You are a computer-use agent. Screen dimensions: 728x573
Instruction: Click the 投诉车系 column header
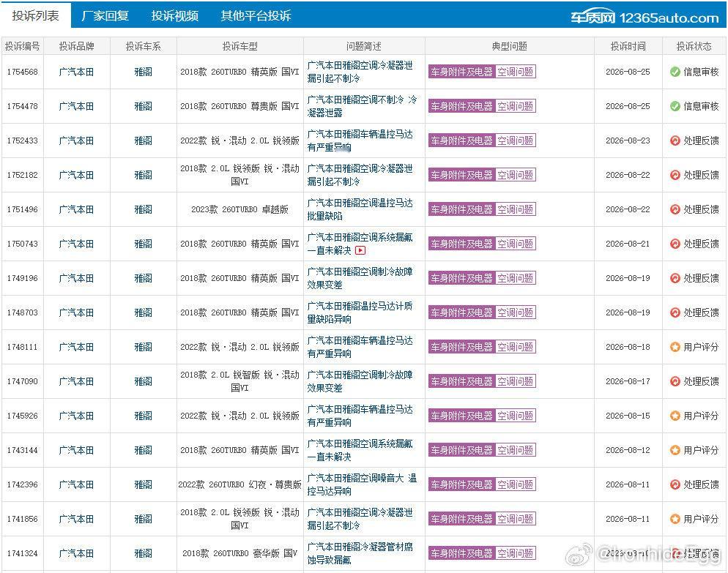(143, 46)
